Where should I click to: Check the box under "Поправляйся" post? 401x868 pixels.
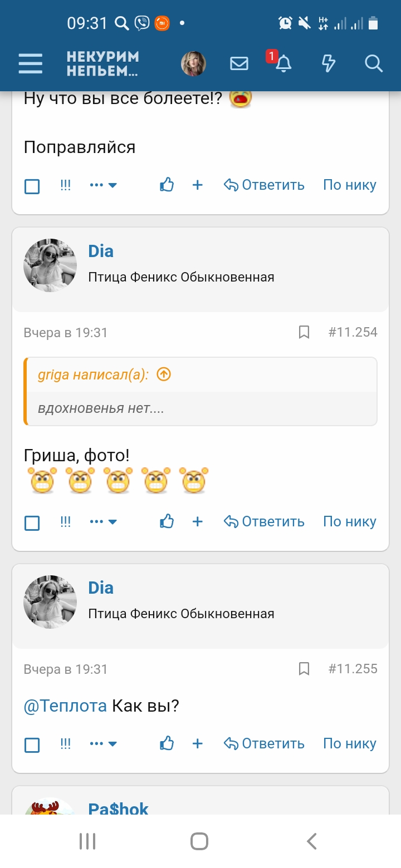click(x=32, y=186)
